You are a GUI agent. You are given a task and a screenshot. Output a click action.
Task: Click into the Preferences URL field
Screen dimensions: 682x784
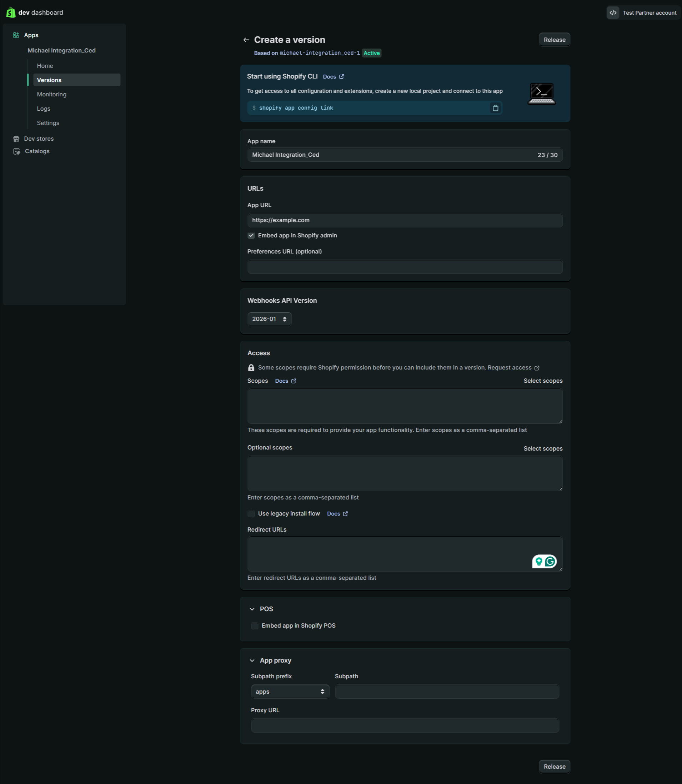(x=405, y=267)
